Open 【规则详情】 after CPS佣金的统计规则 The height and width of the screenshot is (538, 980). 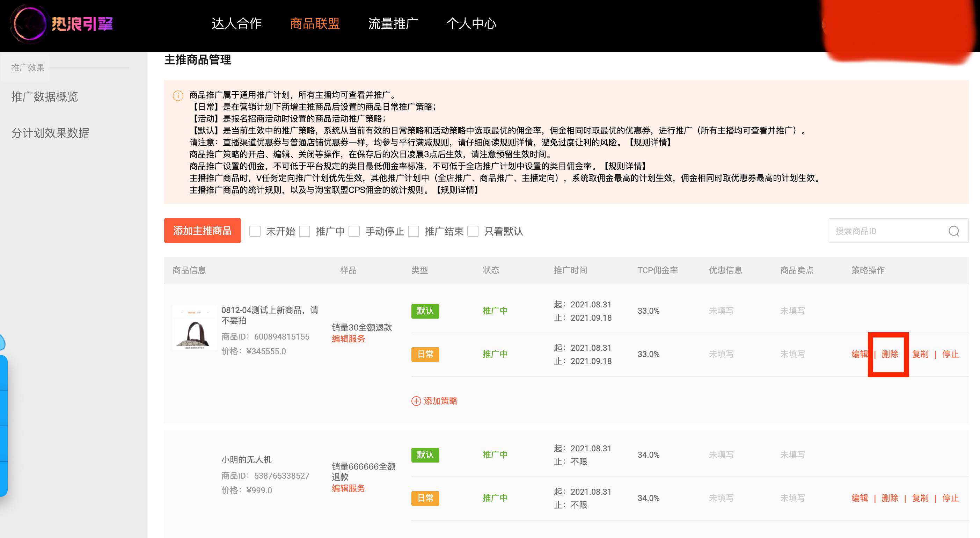tap(457, 190)
